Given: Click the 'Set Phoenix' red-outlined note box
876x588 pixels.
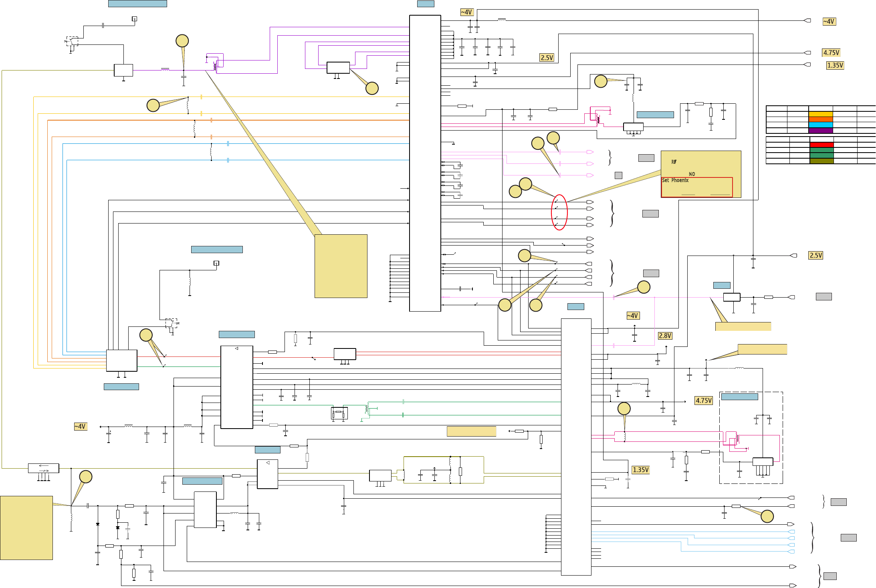Looking at the screenshot, I should point(696,187).
